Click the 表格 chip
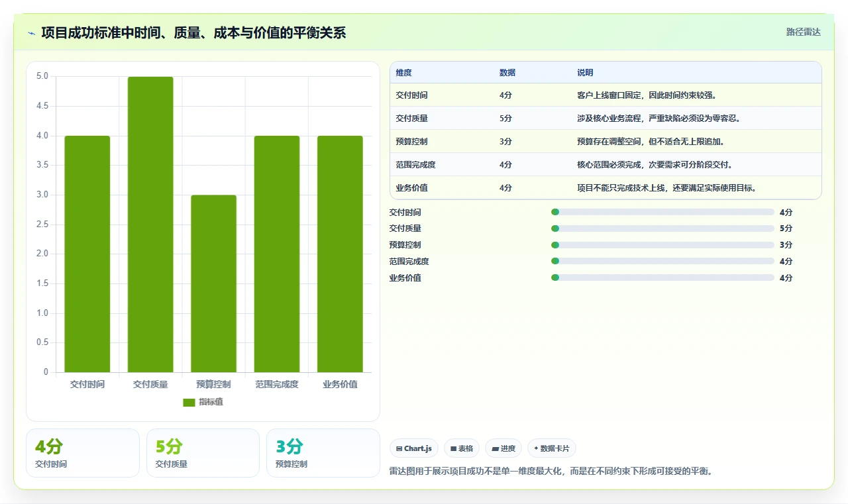 point(462,448)
